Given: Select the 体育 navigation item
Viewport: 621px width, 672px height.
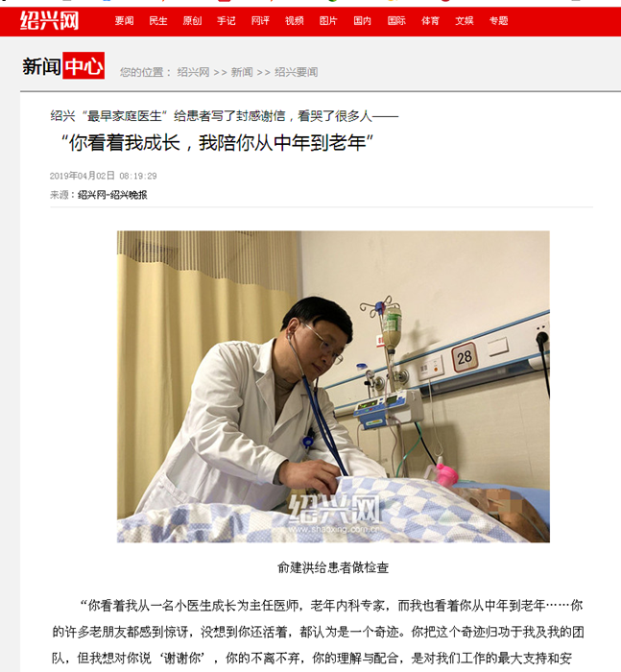Looking at the screenshot, I should point(430,20).
